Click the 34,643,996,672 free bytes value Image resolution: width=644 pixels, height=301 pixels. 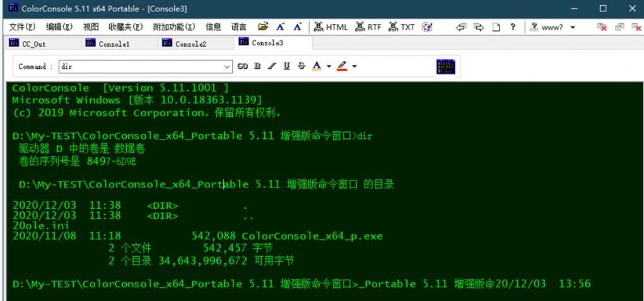click(x=202, y=261)
